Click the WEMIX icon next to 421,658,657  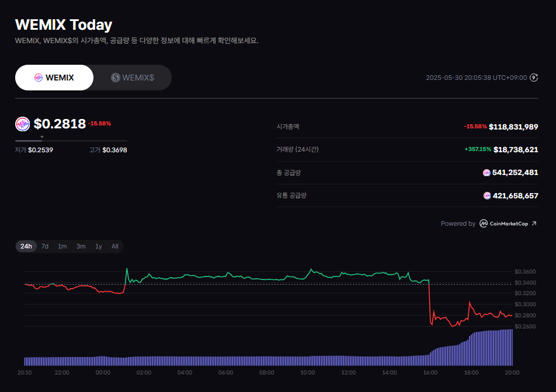pyautogui.click(x=487, y=195)
